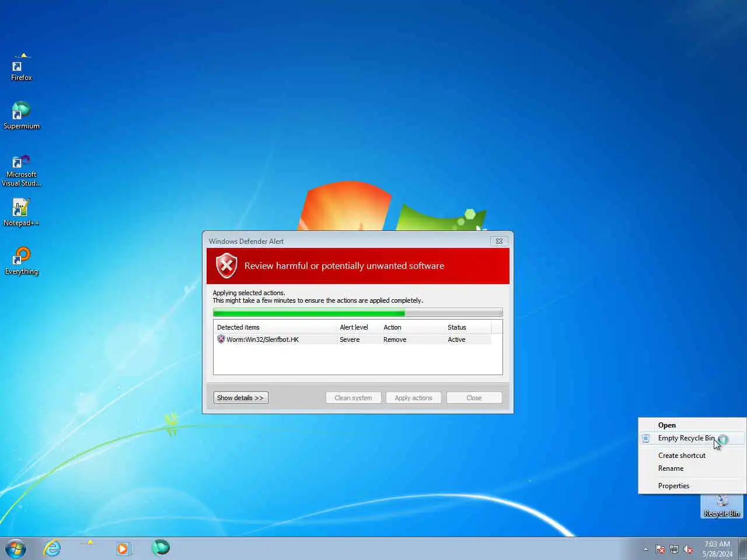747x560 pixels.
Task: Open the Windows Start menu orb
Action: pyautogui.click(x=16, y=548)
